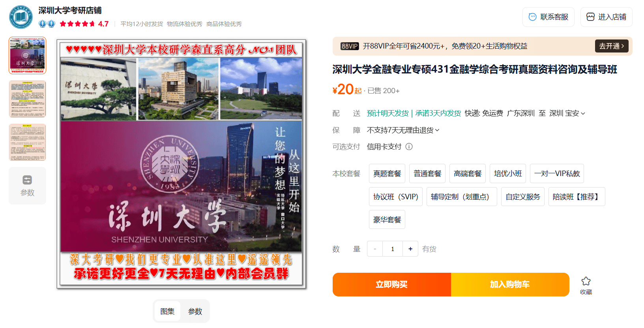Click the product title text
The image size is (644, 328).
(x=475, y=69)
